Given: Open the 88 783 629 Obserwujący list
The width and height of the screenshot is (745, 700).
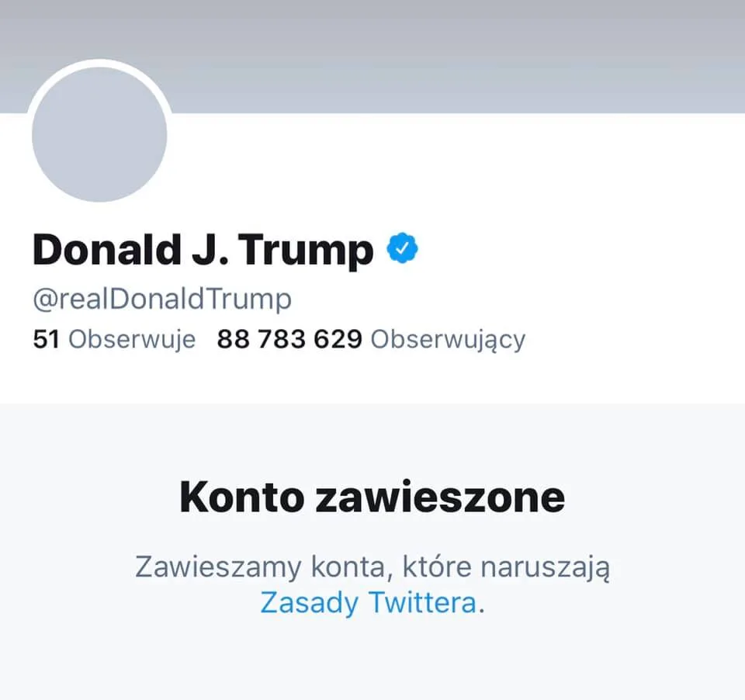Looking at the screenshot, I should [x=371, y=339].
